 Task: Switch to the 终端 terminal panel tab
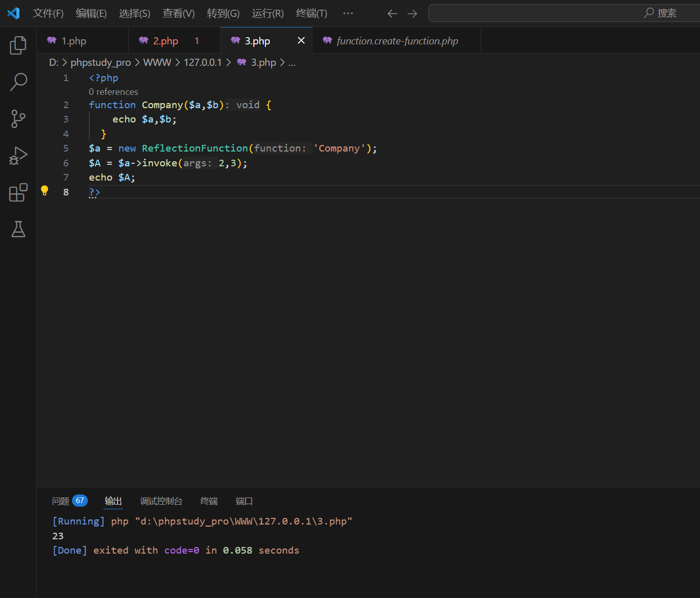(x=209, y=501)
